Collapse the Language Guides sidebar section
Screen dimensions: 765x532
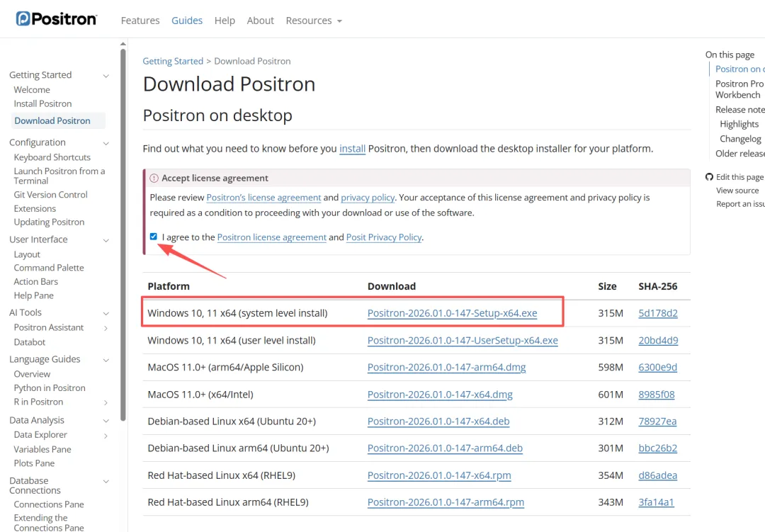coord(106,360)
